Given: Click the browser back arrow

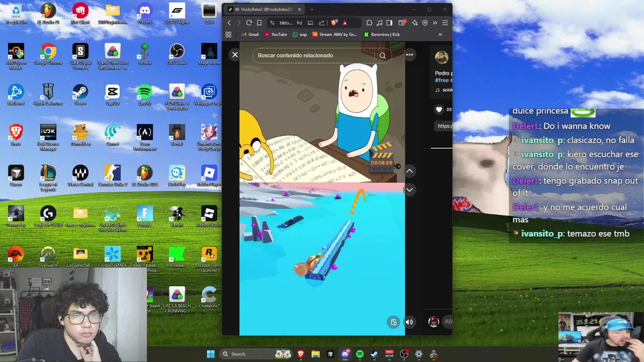Looking at the screenshot, I should tap(229, 23).
